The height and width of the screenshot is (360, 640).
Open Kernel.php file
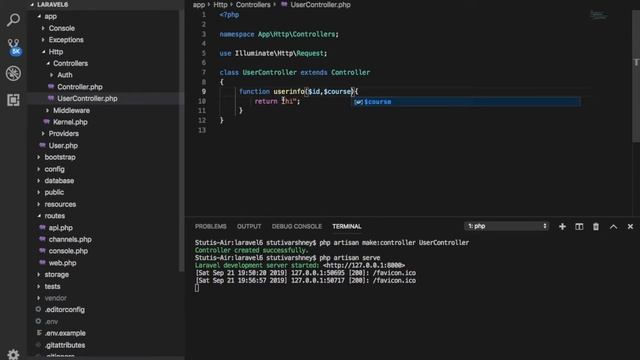(x=70, y=122)
